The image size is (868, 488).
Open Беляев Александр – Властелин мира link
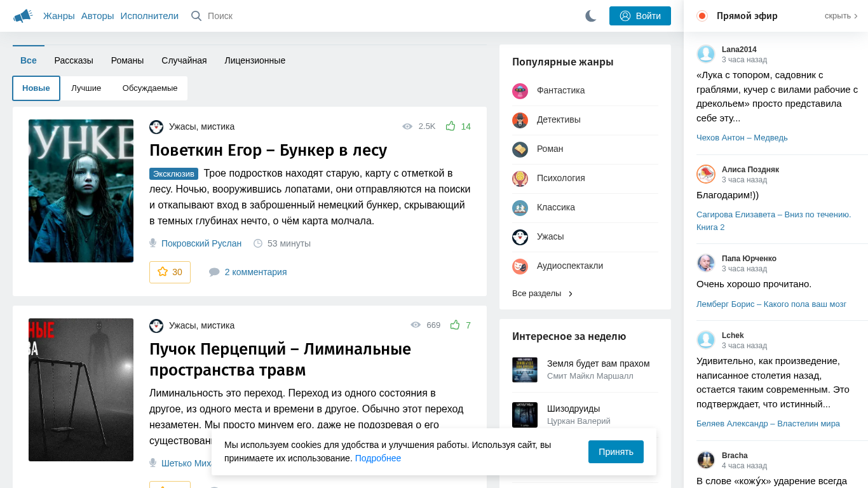tap(768, 423)
